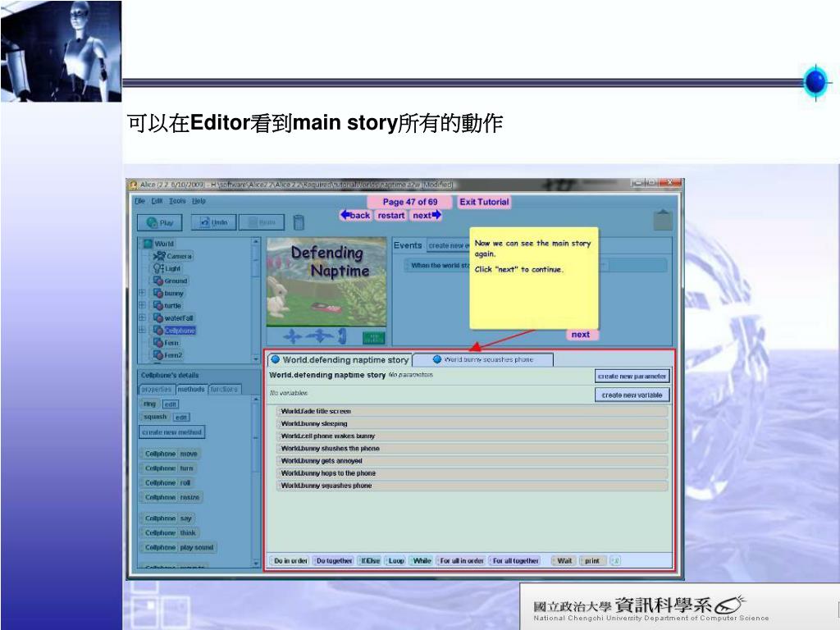Click the Do in order tile
The image size is (840, 630).
290,561
